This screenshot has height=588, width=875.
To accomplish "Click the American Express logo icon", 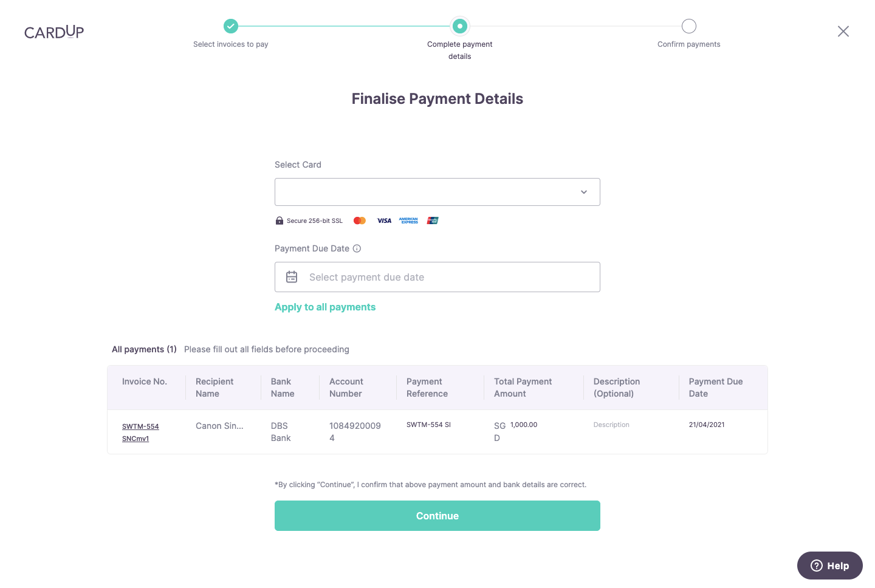I will (408, 220).
